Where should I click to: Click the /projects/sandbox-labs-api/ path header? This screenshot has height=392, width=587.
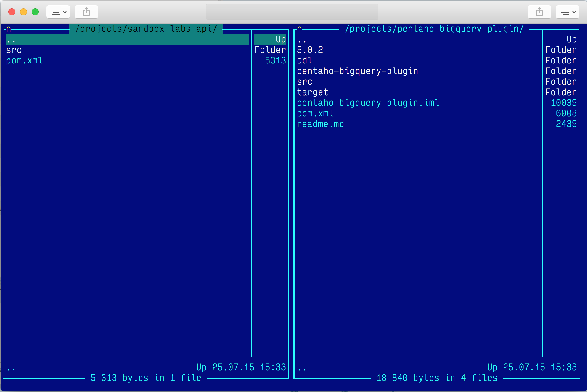click(146, 29)
